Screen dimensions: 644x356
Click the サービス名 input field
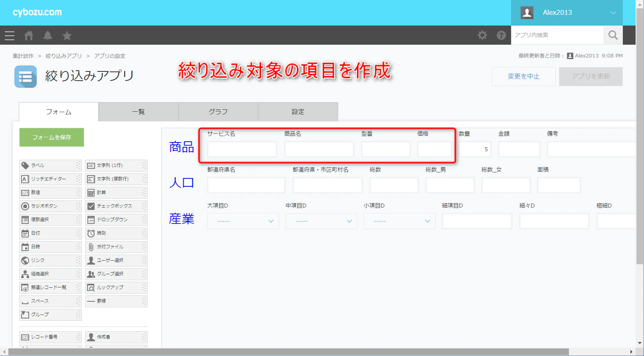click(x=242, y=149)
